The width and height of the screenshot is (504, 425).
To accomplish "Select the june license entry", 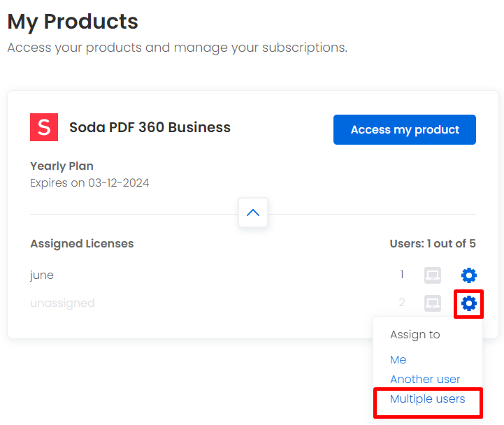I will [42, 275].
